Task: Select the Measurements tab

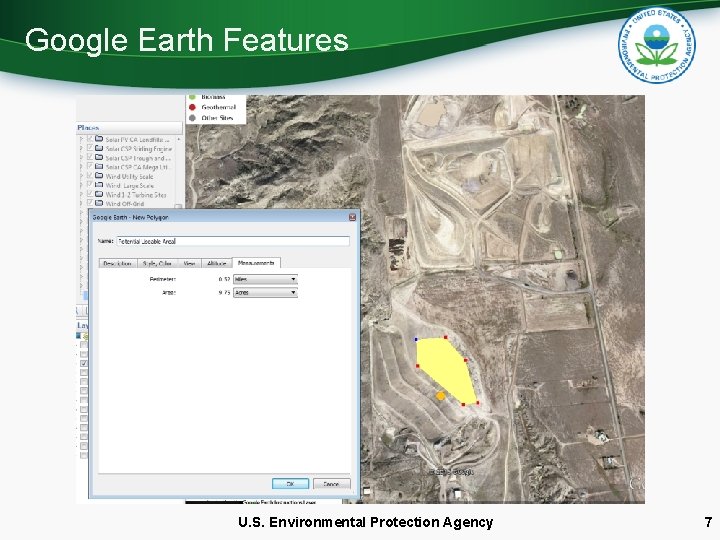Action: (x=256, y=263)
